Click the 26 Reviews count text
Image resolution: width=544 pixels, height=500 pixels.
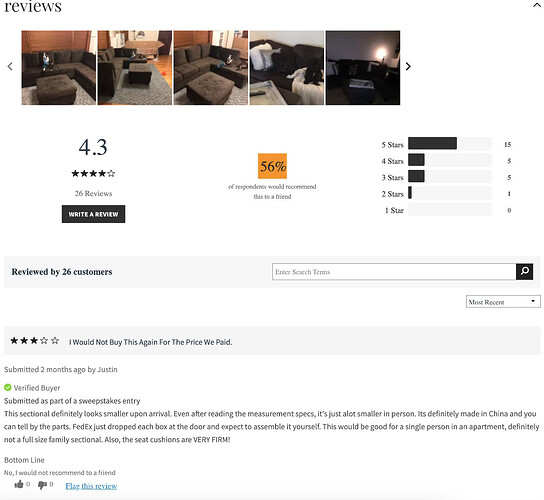click(93, 193)
